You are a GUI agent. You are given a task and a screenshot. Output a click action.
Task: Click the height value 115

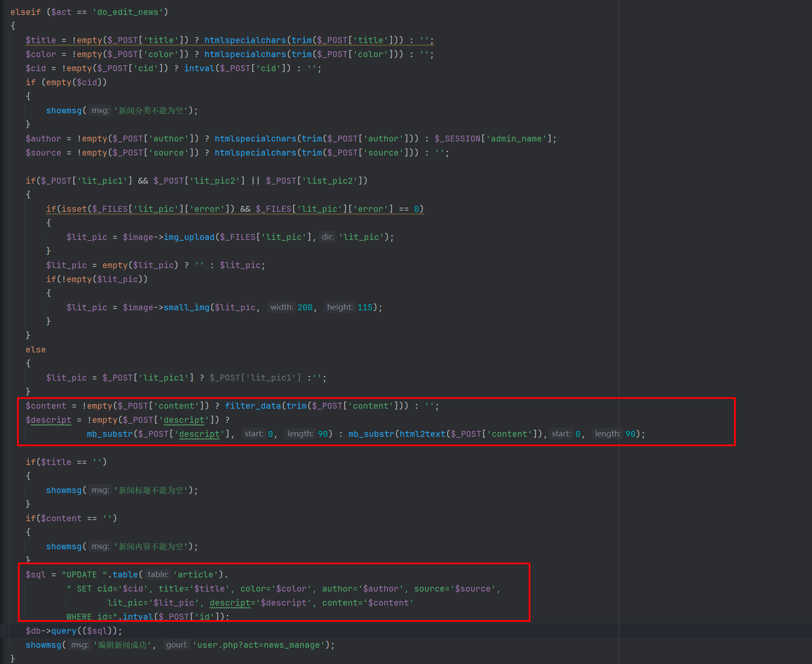click(x=365, y=307)
